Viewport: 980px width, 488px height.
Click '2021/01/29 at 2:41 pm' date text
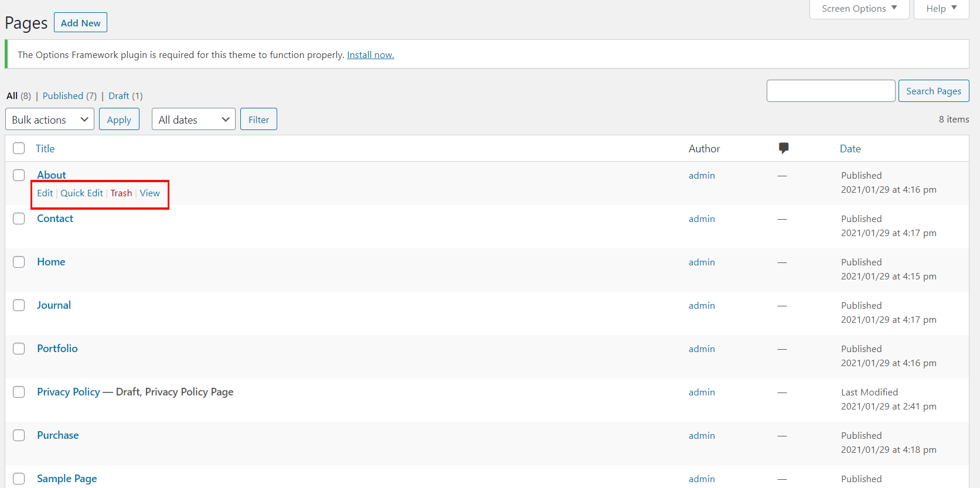[x=889, y=407]
